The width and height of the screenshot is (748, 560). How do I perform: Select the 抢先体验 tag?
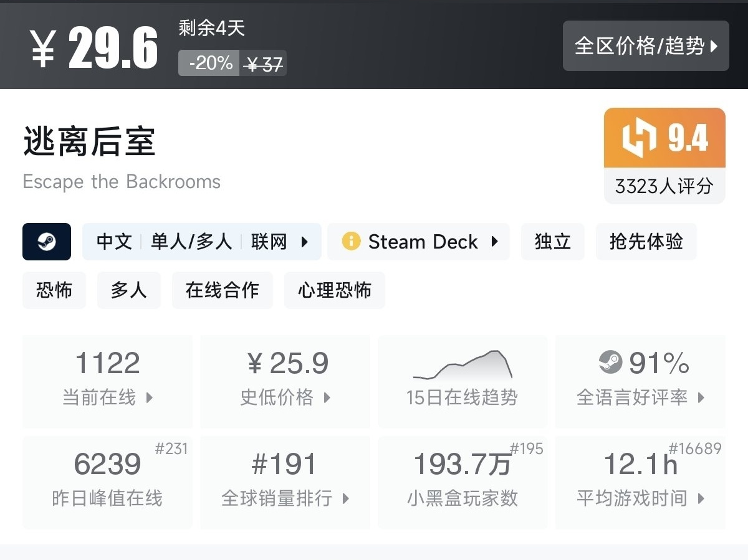coord(646,242)
